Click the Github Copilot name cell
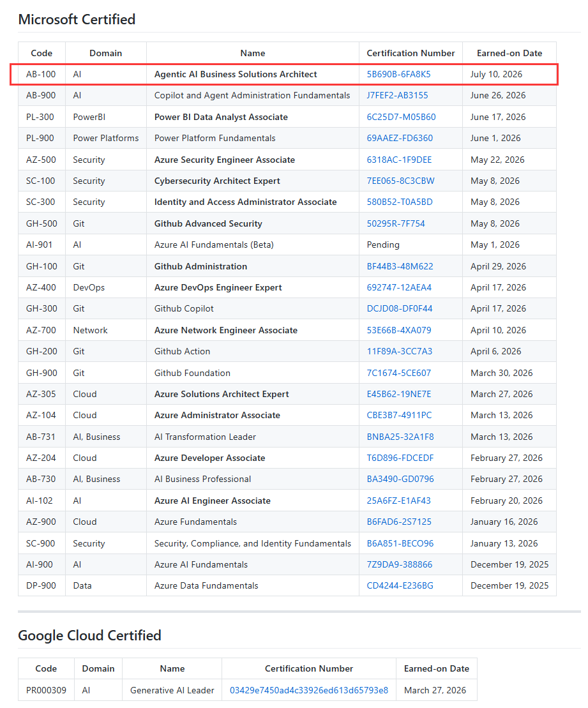The width and height of the screenshot is (588, 708). 252,308
